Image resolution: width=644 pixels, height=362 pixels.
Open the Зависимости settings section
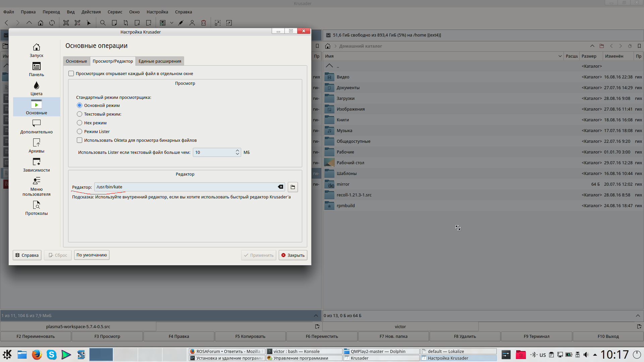[36, 165]
